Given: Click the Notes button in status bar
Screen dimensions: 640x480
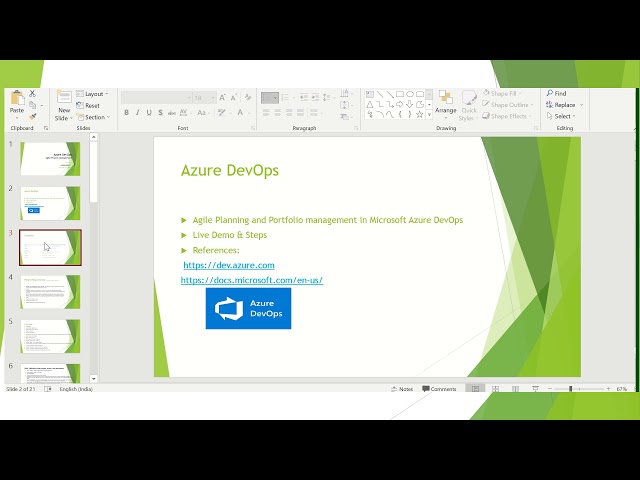Looking at the screenshot, I should click(x=402, y=389).
